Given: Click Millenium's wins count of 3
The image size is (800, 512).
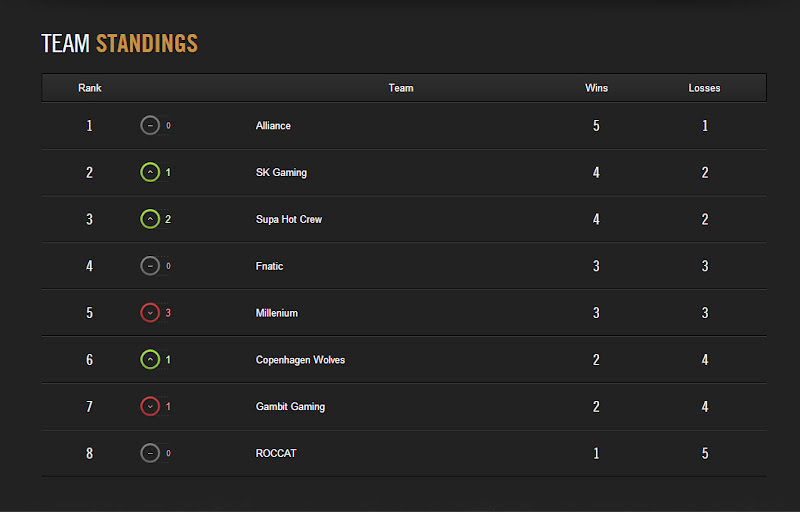Looking at the screenshot, I should point(596,313).
